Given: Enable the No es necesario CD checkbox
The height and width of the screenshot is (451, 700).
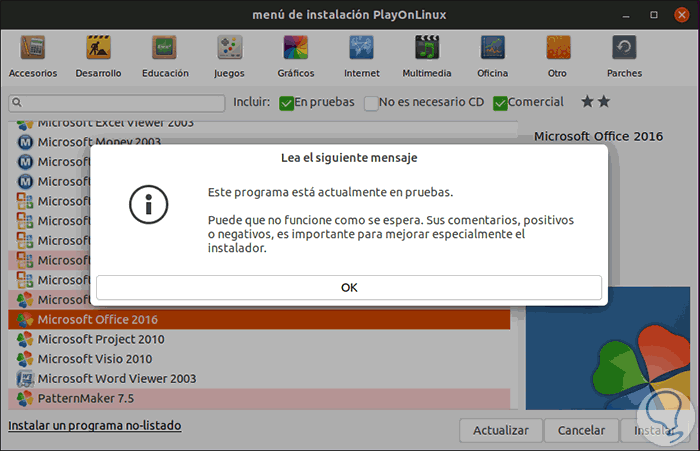Looking at the screenshot, I should tap(371, 103).
